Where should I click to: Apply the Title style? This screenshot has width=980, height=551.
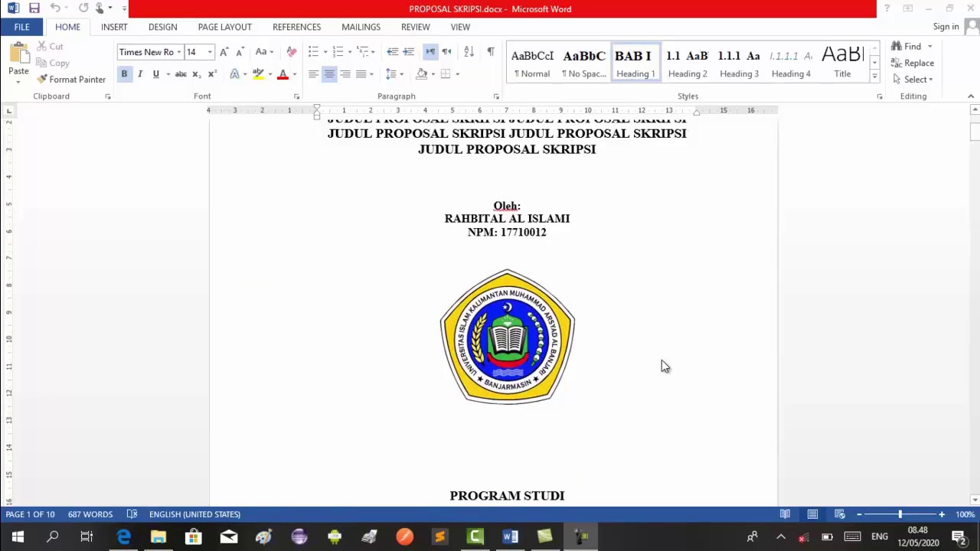point(842,63)
